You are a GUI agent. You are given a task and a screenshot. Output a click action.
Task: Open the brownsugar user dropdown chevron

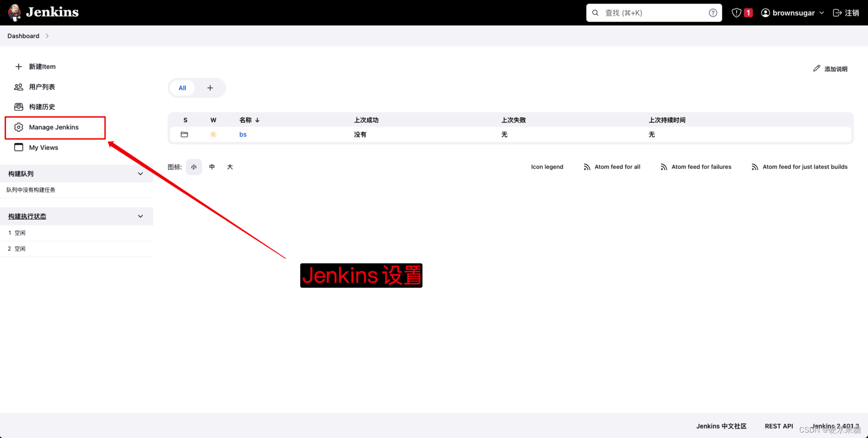click(x=821, y=13)
